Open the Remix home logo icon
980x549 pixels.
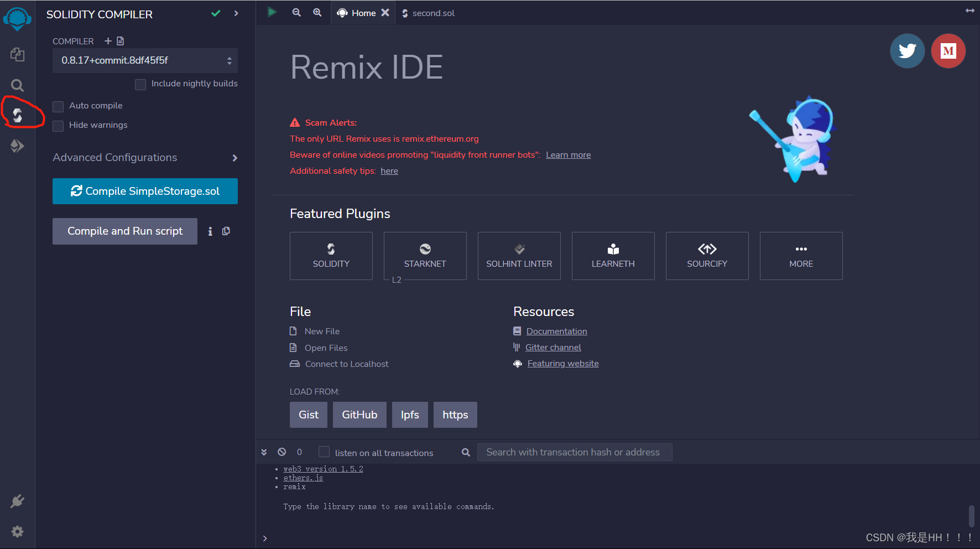coord(17,18)
